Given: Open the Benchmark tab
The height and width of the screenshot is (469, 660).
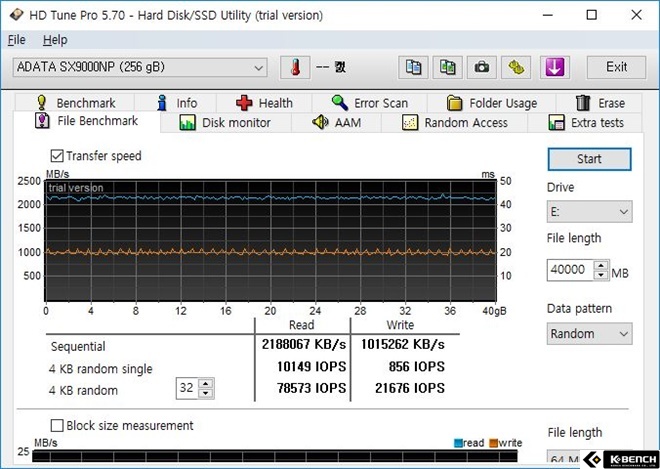Looking at the screenshot, I should click(x=75, y=103).
